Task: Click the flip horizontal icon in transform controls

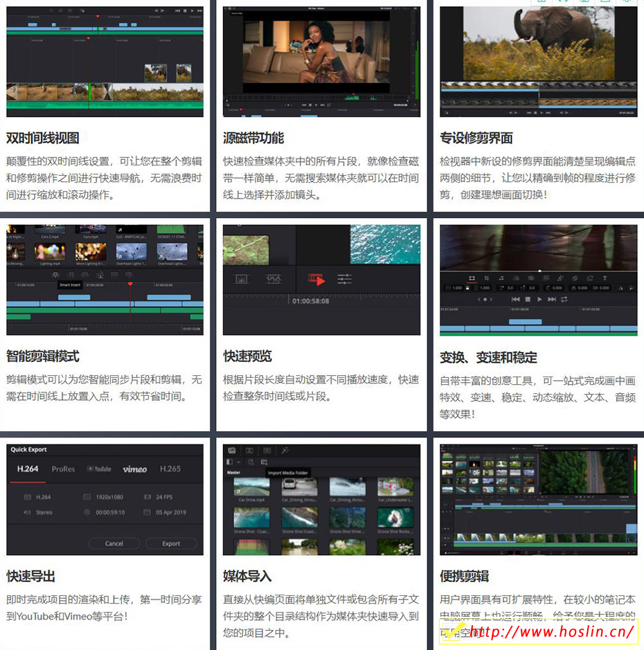Action: tap(620, 288)
